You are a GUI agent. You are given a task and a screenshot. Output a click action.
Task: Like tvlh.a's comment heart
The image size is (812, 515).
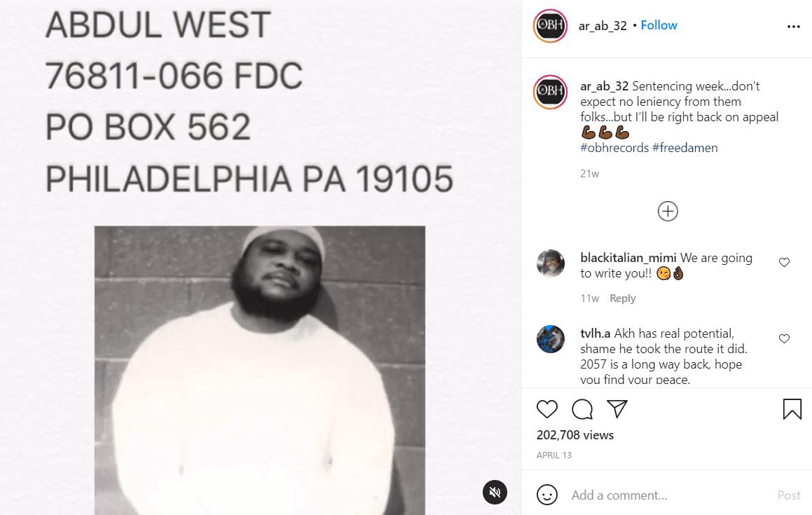tap(784, 339)
